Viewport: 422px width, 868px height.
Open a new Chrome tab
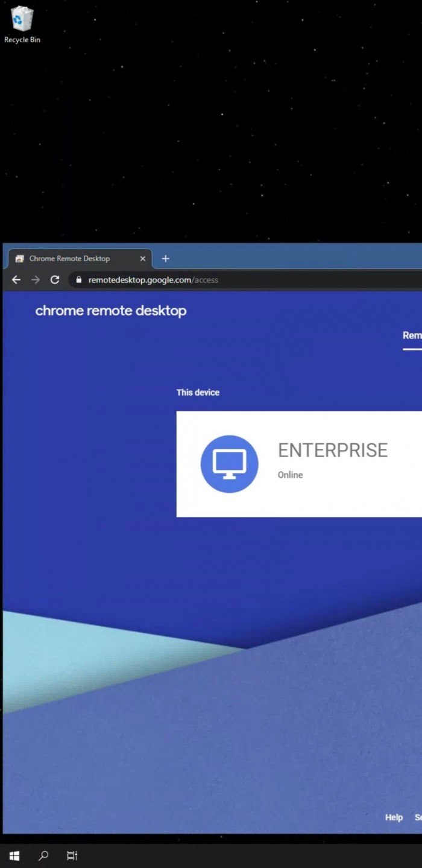point(165,259)
